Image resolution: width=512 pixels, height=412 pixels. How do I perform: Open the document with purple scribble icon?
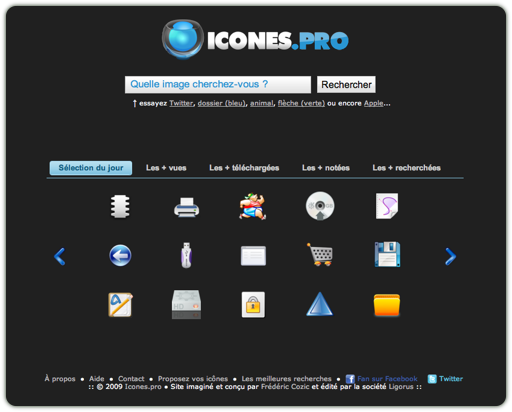point(387,206)
